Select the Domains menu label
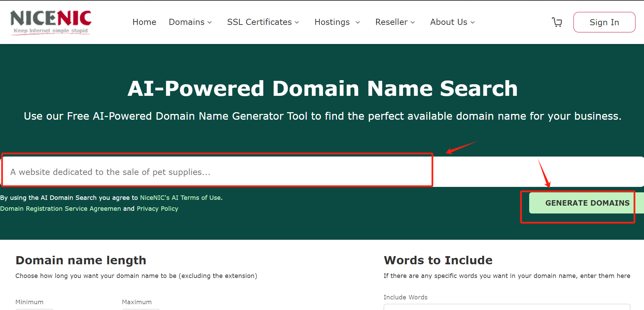644x310 pixels. 186,22
